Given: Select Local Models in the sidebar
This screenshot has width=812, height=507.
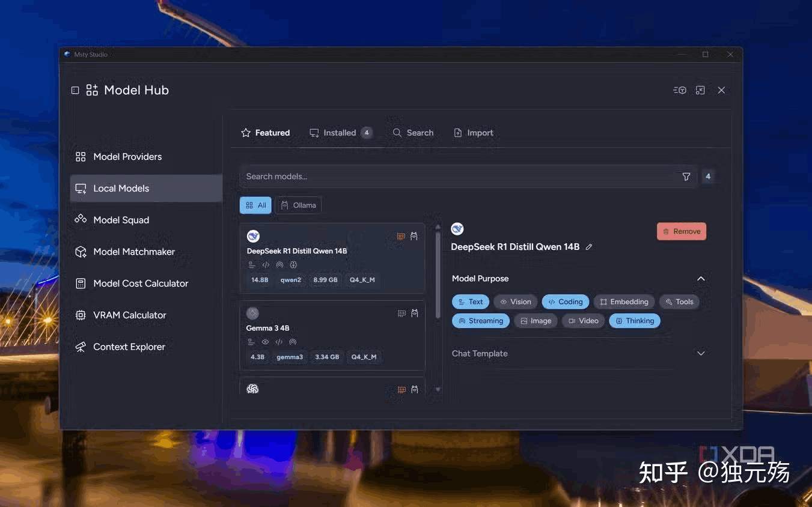Looking at the screenshot, I should (x=146, y=189).
